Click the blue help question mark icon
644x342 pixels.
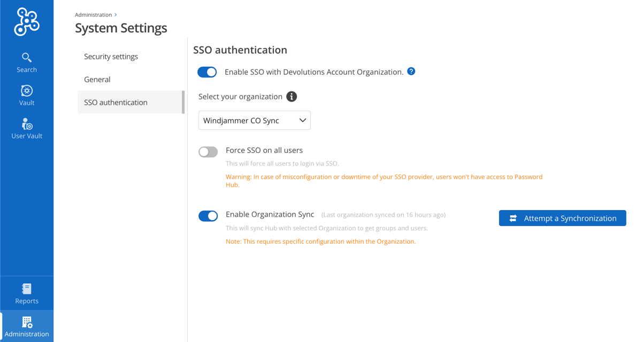pyautogui.click(x=411, y=71)
